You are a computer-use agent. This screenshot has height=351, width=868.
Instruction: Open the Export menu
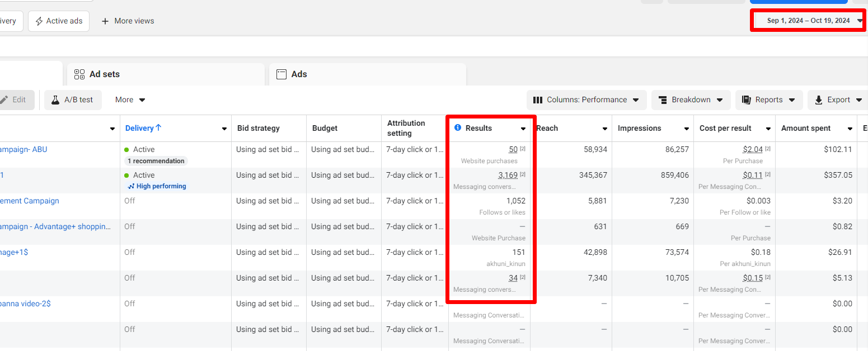[x=838, y=100]
